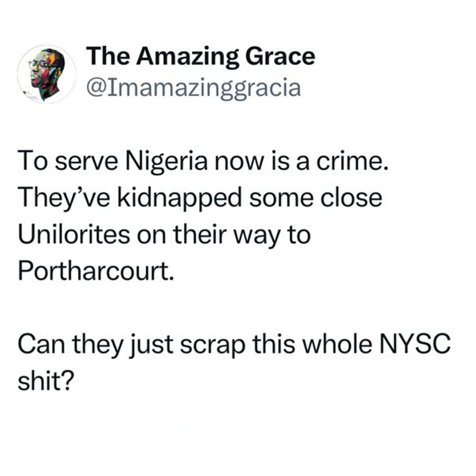
Task: Click the word Unilorites
Action: [x=74, y=234]
